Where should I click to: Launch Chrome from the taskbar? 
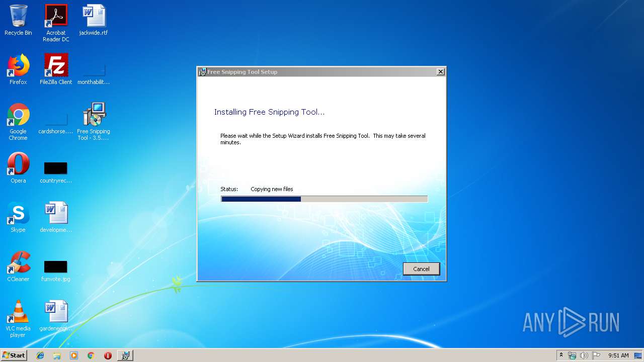[x=91, y=355]
